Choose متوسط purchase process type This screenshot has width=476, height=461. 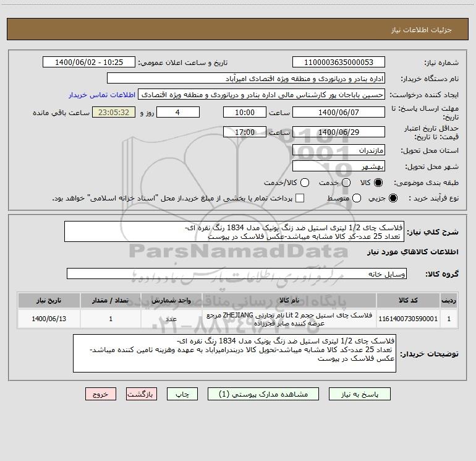(357, 198)
